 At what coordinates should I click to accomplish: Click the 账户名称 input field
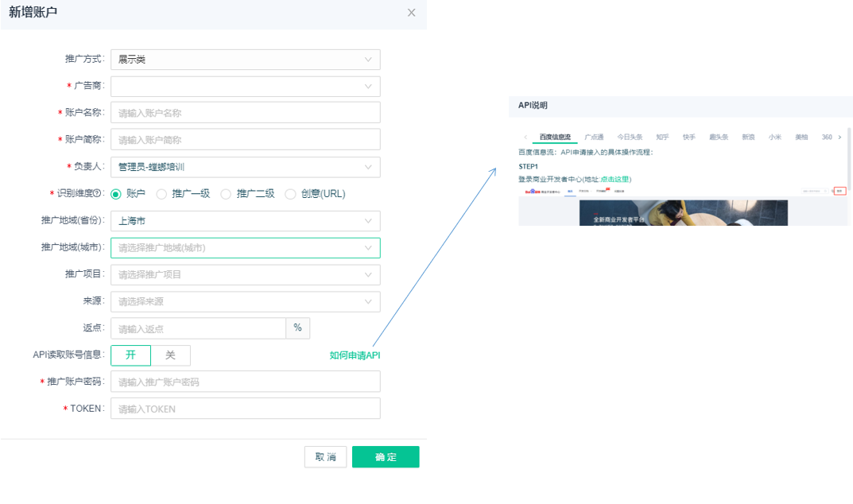[x=245, y=113]
